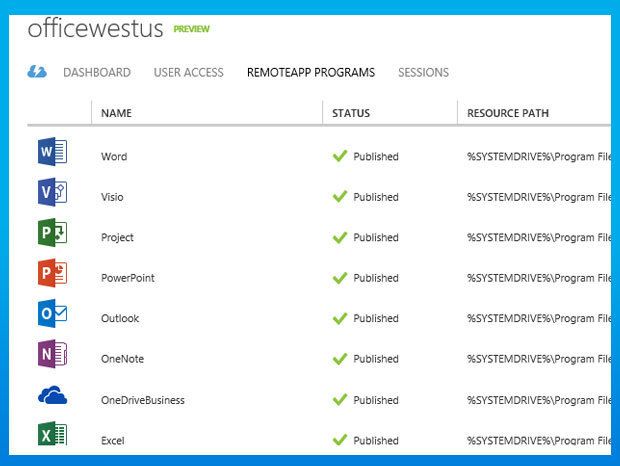Viewport: 620px width, 466px height.
Task: Select the Project program name
Action: [117, 238]
